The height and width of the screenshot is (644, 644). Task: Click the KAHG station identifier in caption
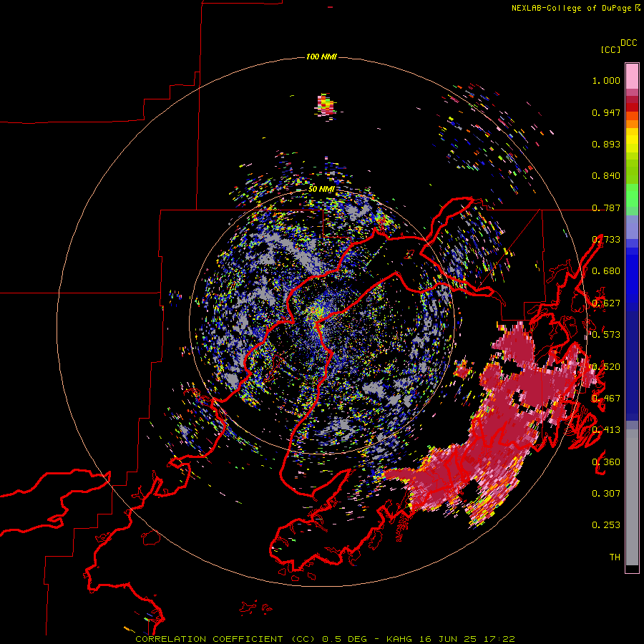(400, 639)
